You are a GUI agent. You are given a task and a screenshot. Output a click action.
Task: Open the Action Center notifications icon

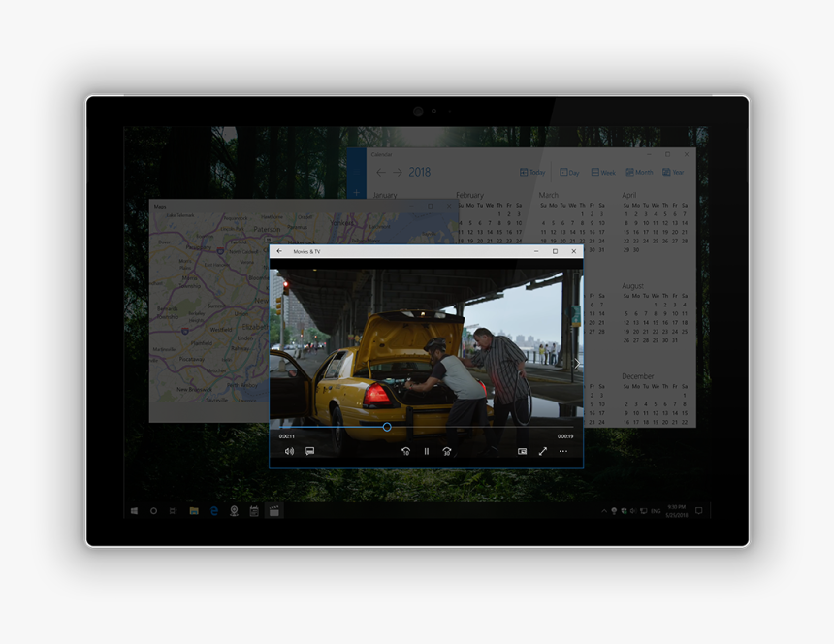pyautogui.click(x=699, y=511)
